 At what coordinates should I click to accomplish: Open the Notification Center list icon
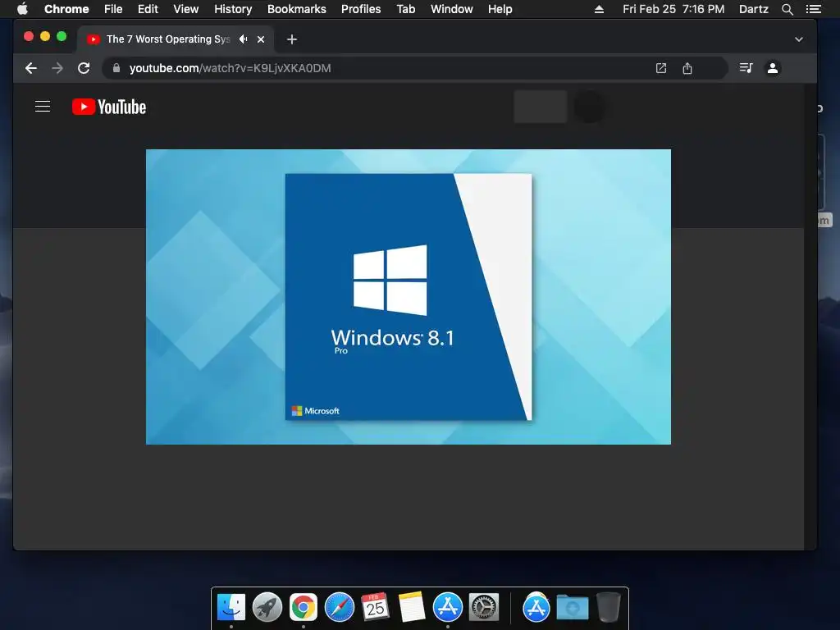pyautogui.click(x=813, y=9)
